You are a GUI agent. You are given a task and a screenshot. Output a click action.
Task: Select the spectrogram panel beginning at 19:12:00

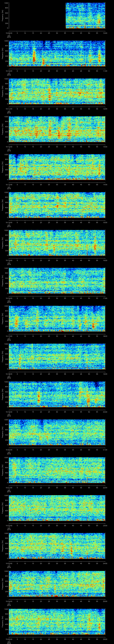click(x=57, y=129)
